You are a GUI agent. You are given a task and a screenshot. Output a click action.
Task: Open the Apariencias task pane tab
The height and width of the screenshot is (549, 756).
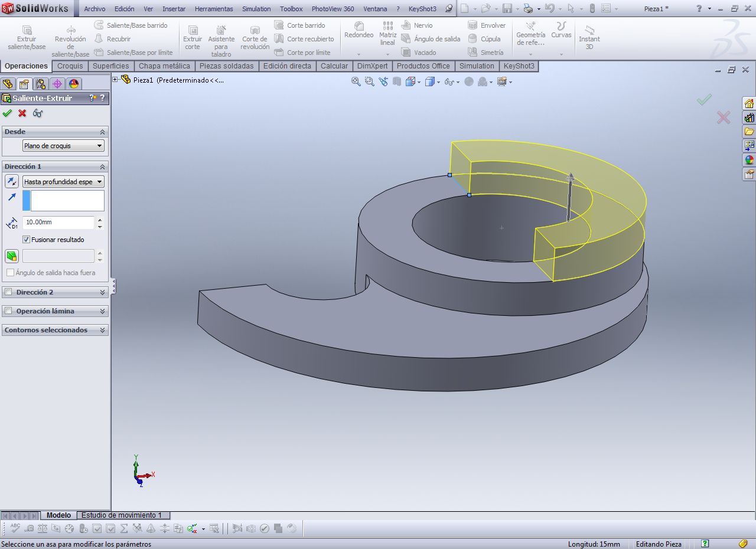[x=749, y=160]
